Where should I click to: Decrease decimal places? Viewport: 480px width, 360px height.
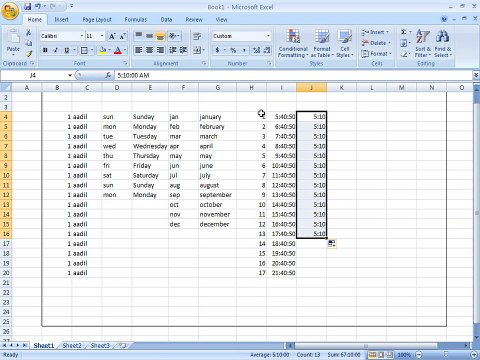click(x=267, y=50)
